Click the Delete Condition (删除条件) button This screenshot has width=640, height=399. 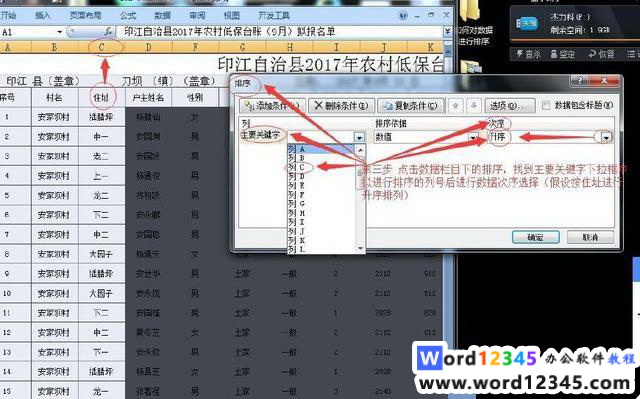[341, 106]
